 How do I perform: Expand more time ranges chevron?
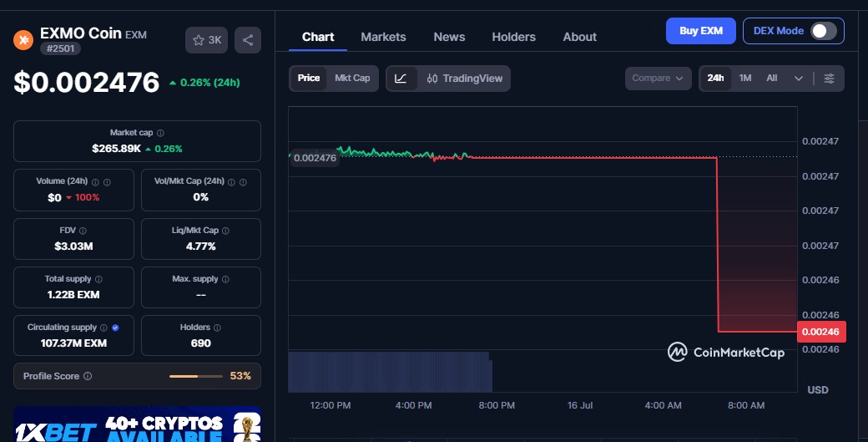tap(798, 79)
